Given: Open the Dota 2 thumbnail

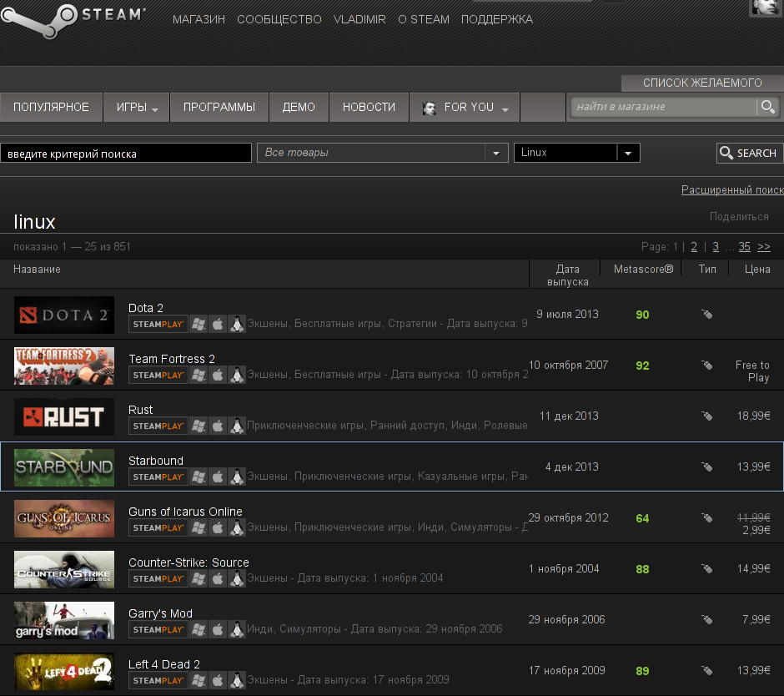Looking at the screenshot, I should 64,315.
